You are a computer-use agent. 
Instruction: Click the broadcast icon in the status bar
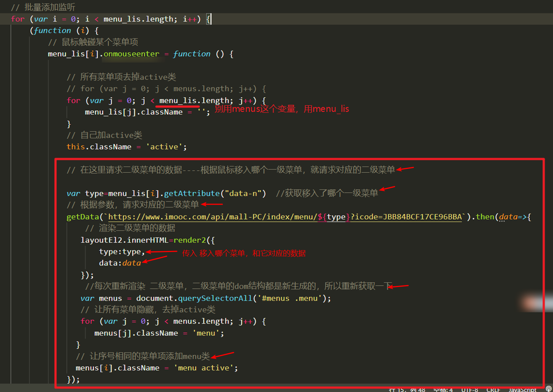click(x=548, y=389)
